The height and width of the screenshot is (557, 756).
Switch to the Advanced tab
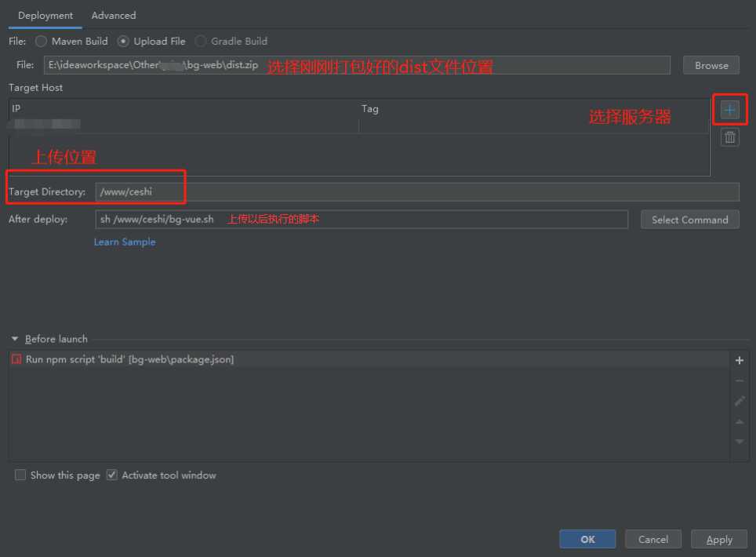tap(113, 16)
